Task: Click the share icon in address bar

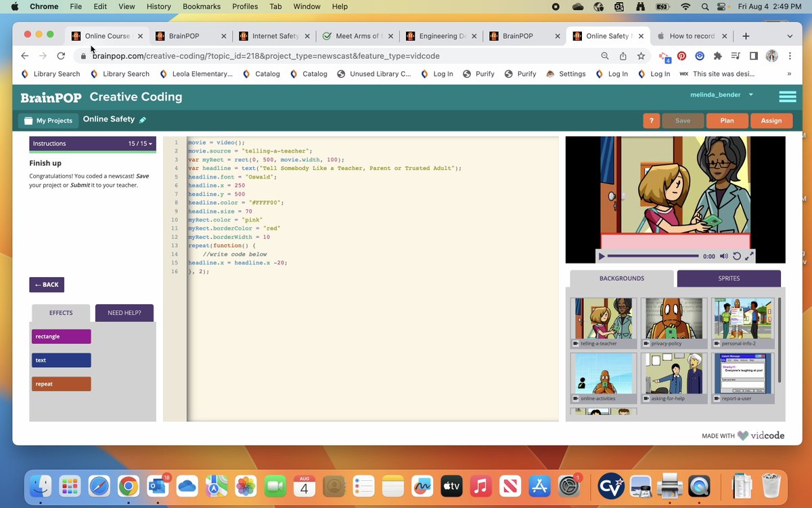Action: (623, 56)
